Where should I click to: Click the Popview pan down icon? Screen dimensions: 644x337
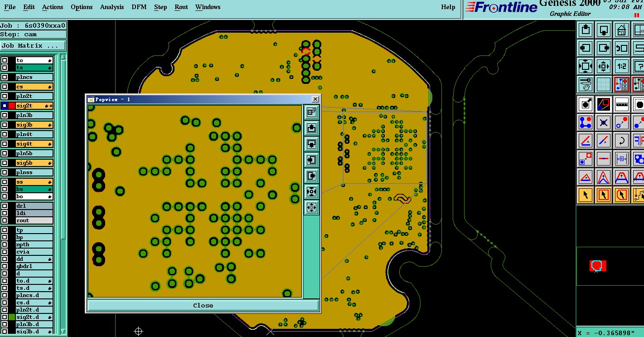tap(311, 144)
